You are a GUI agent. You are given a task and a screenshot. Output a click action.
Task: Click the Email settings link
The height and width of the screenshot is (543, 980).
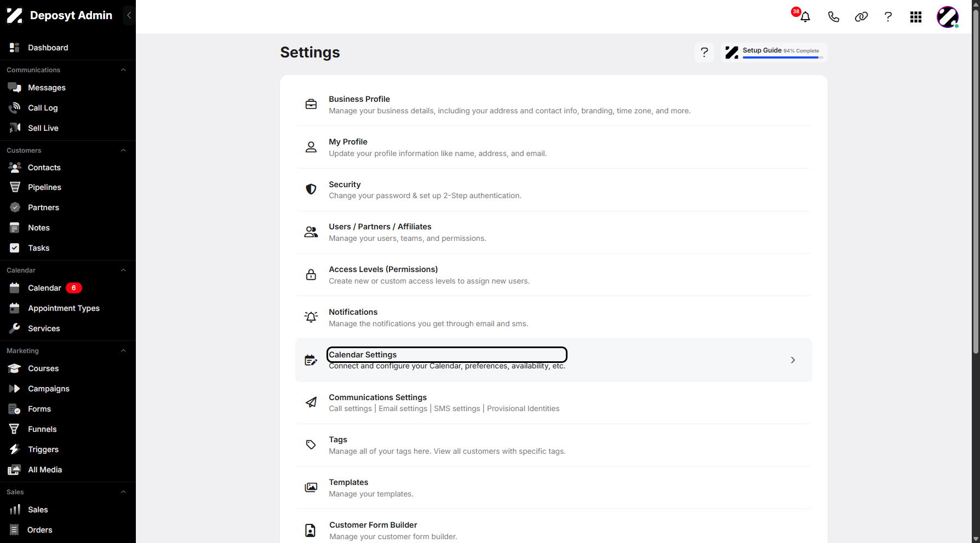[x=403, y=408]
